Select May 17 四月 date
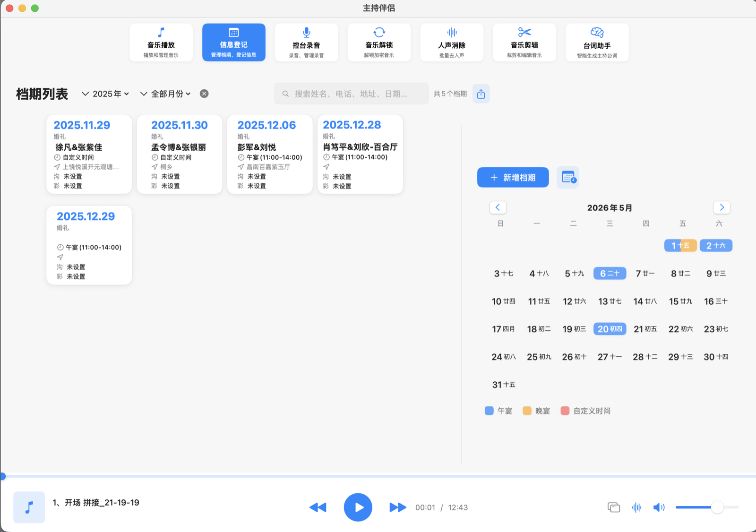The height and width of the screenshot is (532, 756). coord(504,329)
